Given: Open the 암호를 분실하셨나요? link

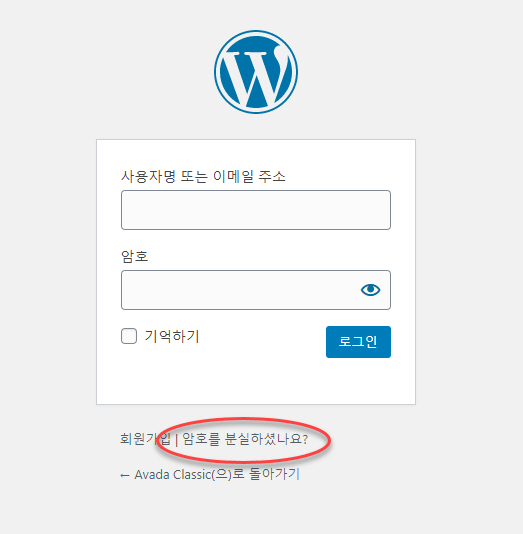Looking at the screenshot, I should 245,439.
